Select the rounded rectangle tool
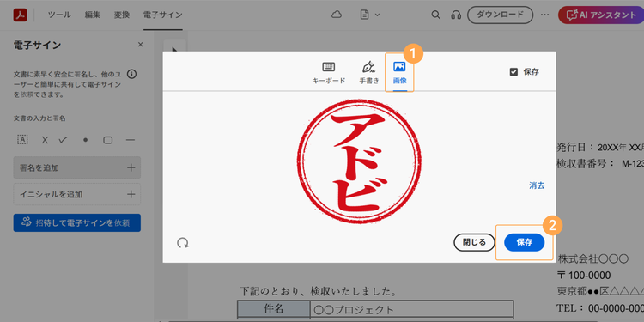The height and width of the screenshot is (322, 644). point(107,140)
